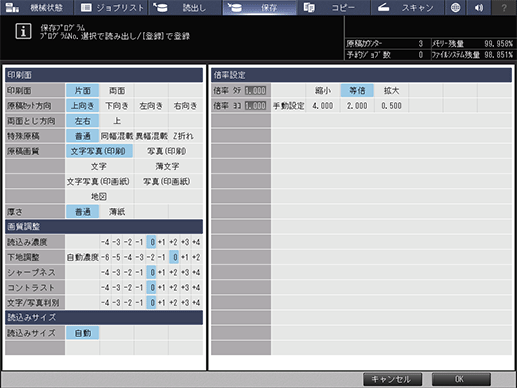This screenshot has width=517, height=388.
Task: Select 同幅混載 special original
Action: pos(117,136)
